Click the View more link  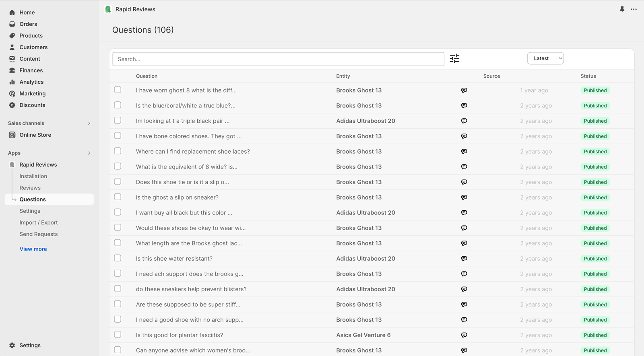click(x=33, y=249)
